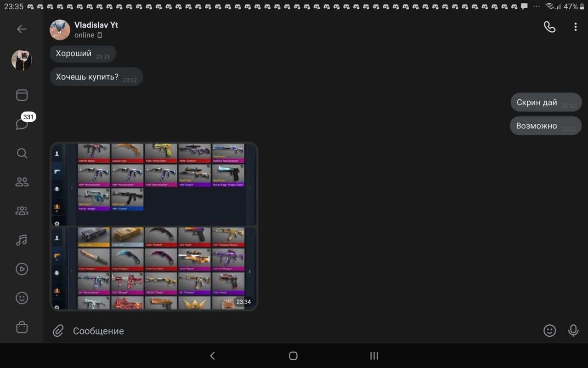Open the friends section in sidebar
Image resolution: width=588 pixels, height=368 pixels.
click(22, 182)
